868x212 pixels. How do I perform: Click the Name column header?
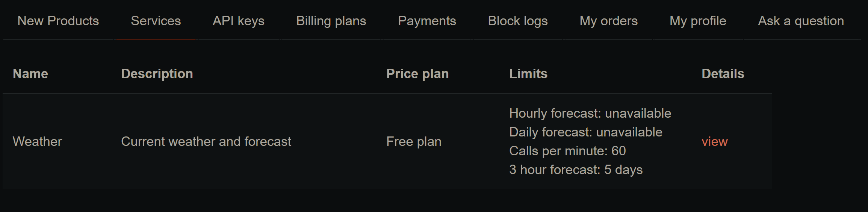pyautogui.click(x=30, y=74)
